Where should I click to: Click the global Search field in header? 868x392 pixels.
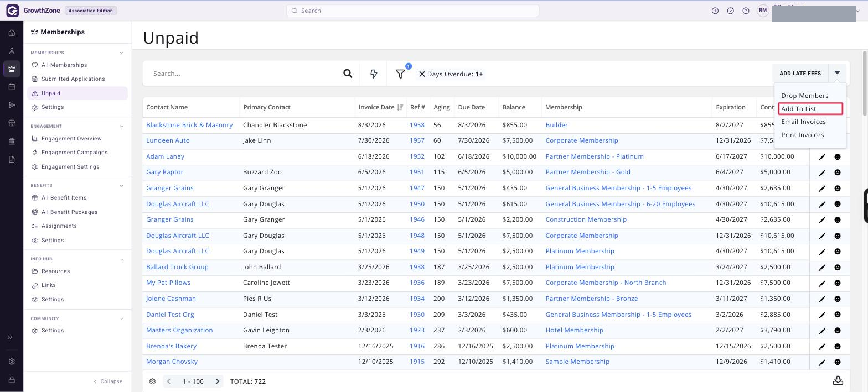[x=412, y=11]
